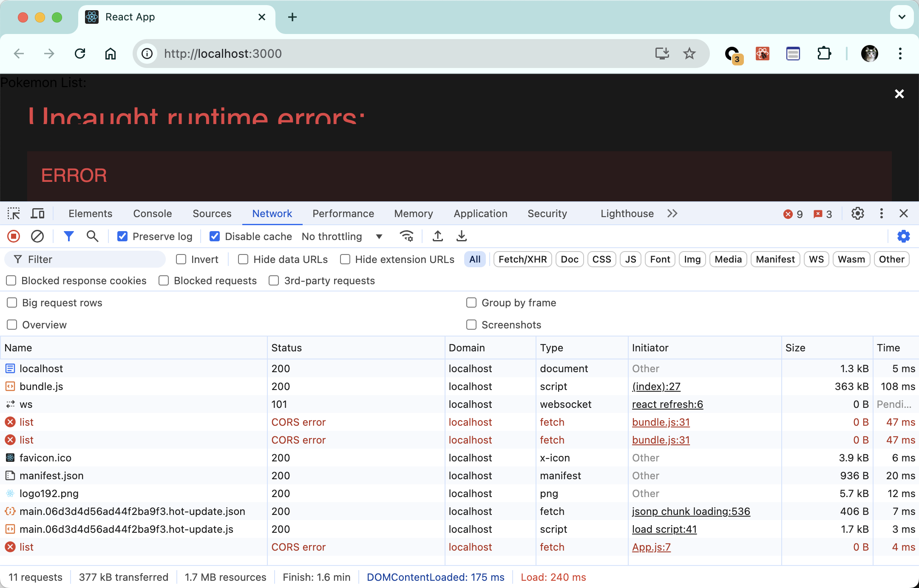919x588 pixels.
Task: Disable the Disable cache checkbox
Action: [x=215, y=236]
